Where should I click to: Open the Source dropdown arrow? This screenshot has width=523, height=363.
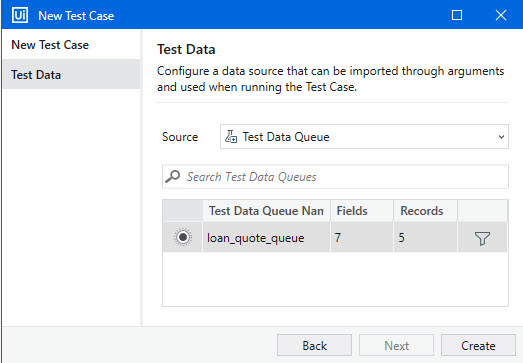tap(501, 137)
